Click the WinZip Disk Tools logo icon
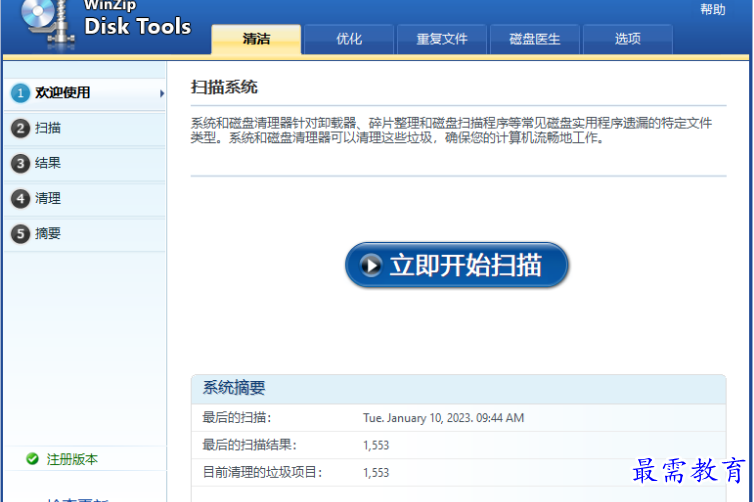The height and width of the screenshot is (502, 754). [x=48, y=23]
